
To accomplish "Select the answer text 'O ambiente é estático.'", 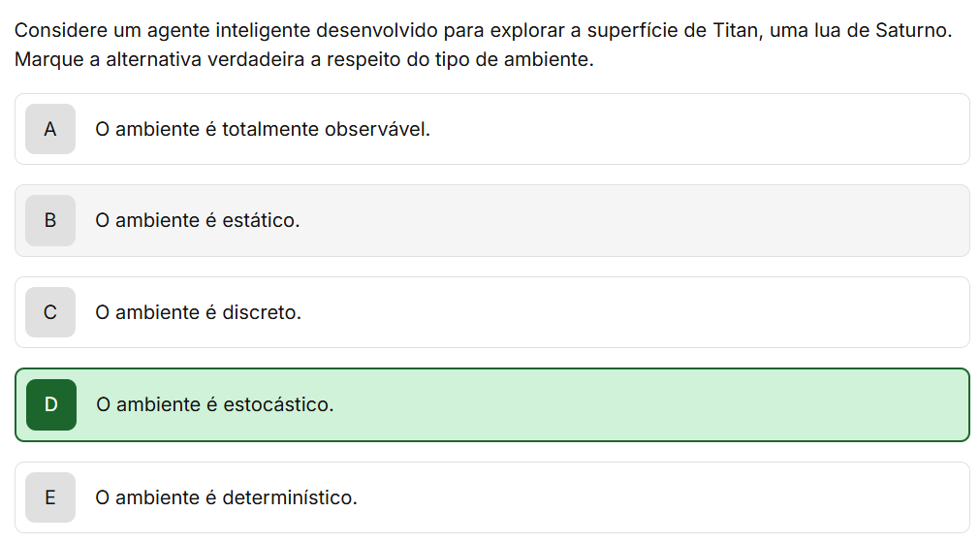I will (197, 220).
